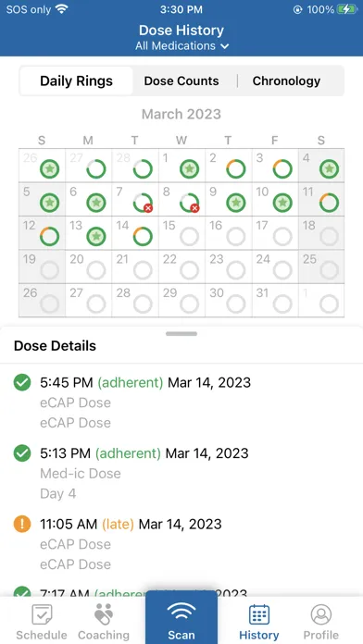Tap the missed-dose ring on March 7

143,203
